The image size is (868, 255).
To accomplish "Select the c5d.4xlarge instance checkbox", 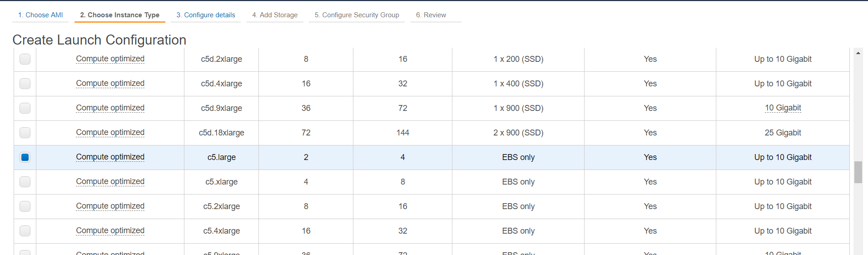I will [25, 84].
